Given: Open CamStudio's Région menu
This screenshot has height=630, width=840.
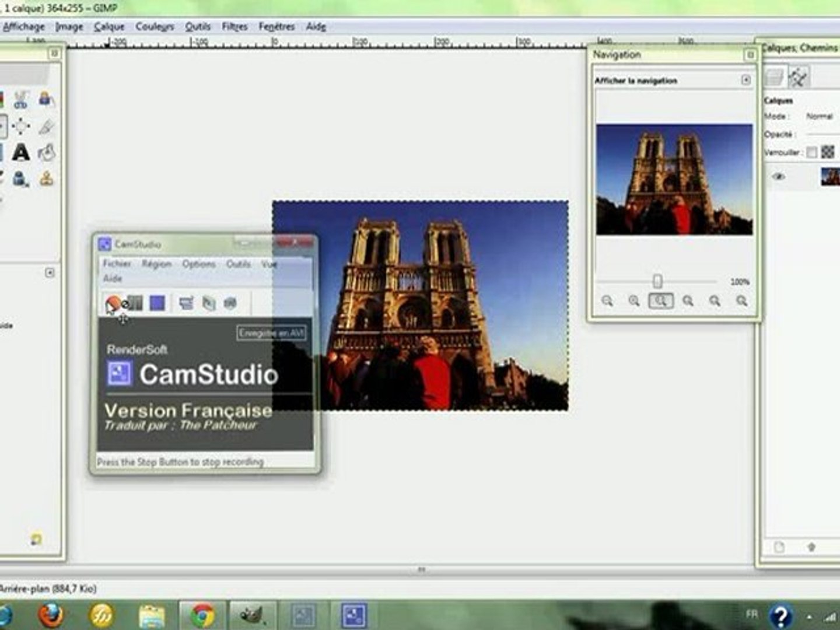Looking at the screenshot, I should (156, 264).
